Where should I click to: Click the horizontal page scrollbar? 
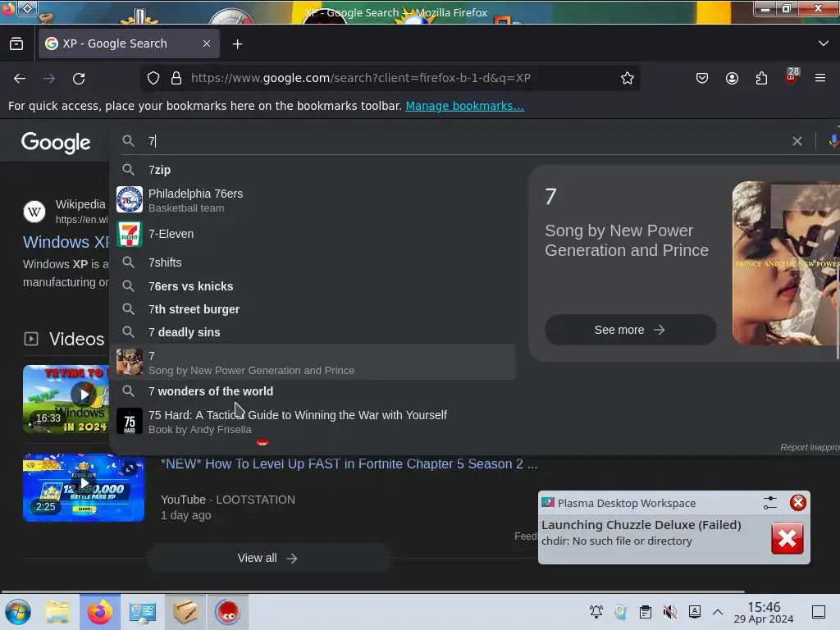(x=373, y=591)
